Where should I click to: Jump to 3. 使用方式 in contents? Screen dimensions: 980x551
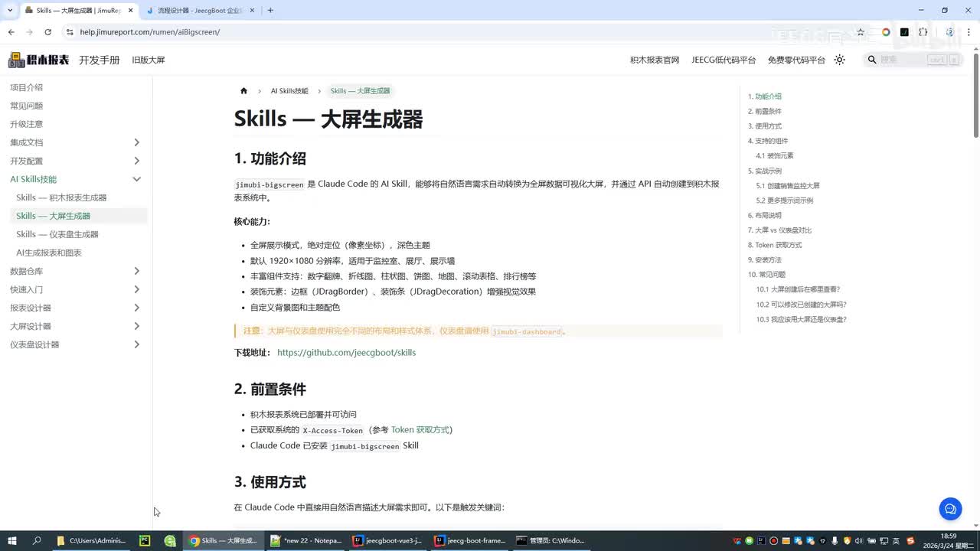pos(765,126)
